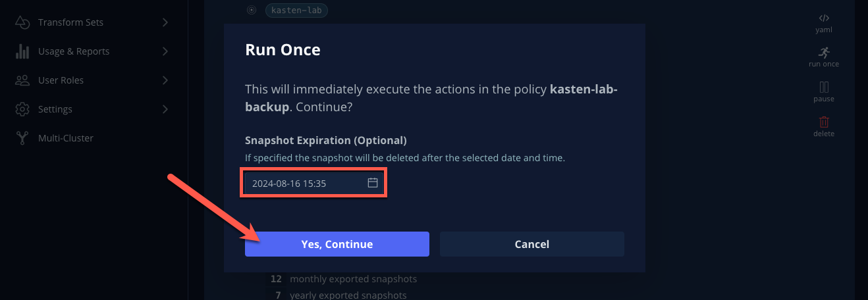
Task: Confirm with Yes, Continue button
Action: [x=337, y=244]
